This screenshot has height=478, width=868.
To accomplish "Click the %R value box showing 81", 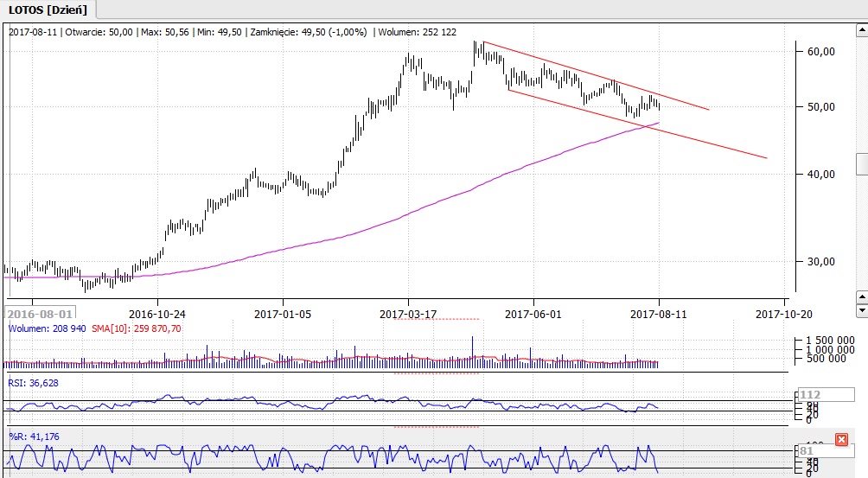I will [x=811, y=450].
